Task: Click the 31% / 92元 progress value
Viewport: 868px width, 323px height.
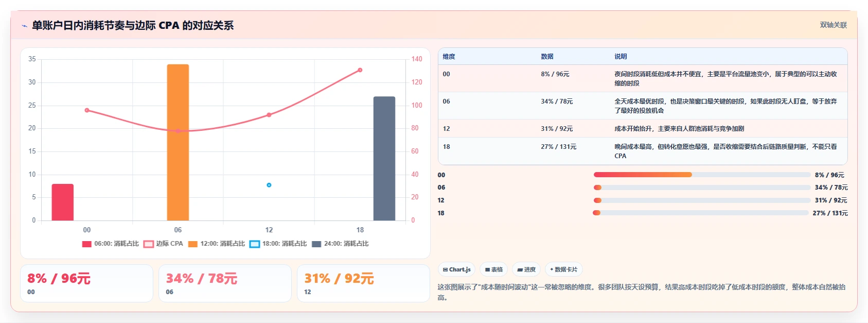Action: coord(831,200)
